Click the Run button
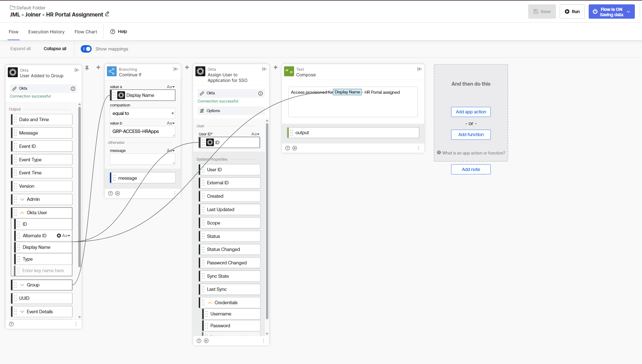The width and height of the screenshot is (642, 364). coord(572,12)
